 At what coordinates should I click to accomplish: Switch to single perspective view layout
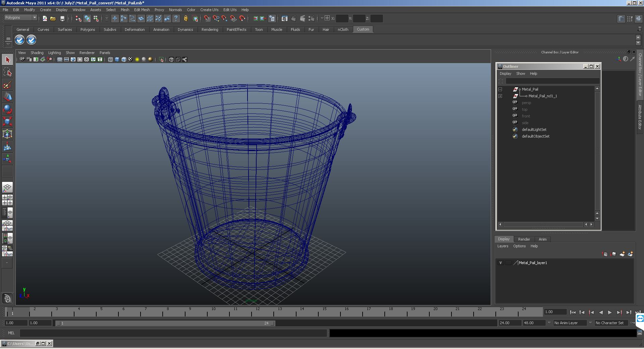click(7, 187)
